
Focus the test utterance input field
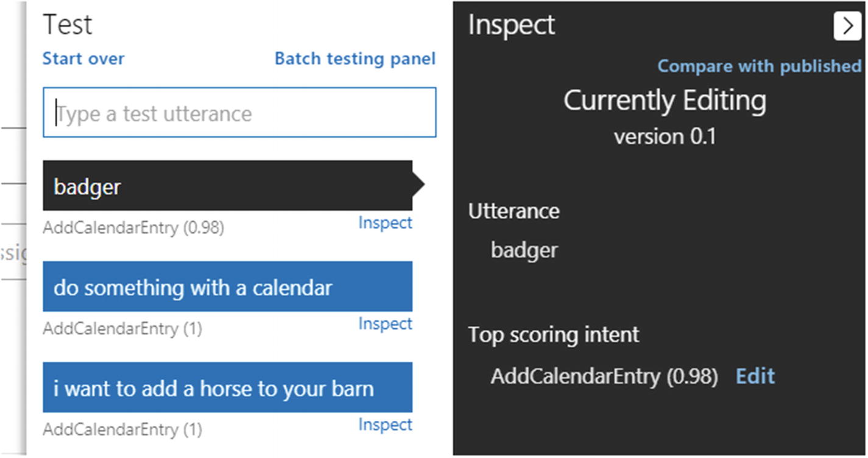click(x=239, y=113)
